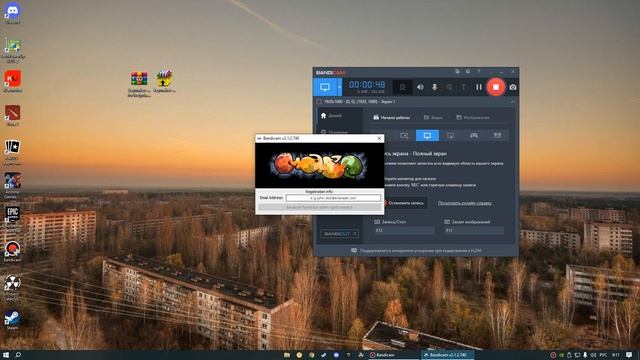Open the playing cards game desktop shortcut
Viewport: 640px width, 360px height.
click(x=12, y=152)
